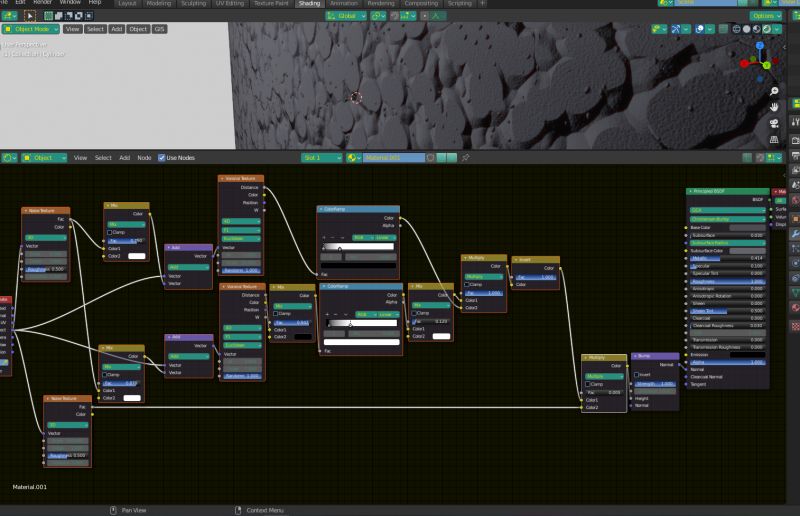
Task: Click the blue Z axis on navigation gizmo
Action: 760,45
